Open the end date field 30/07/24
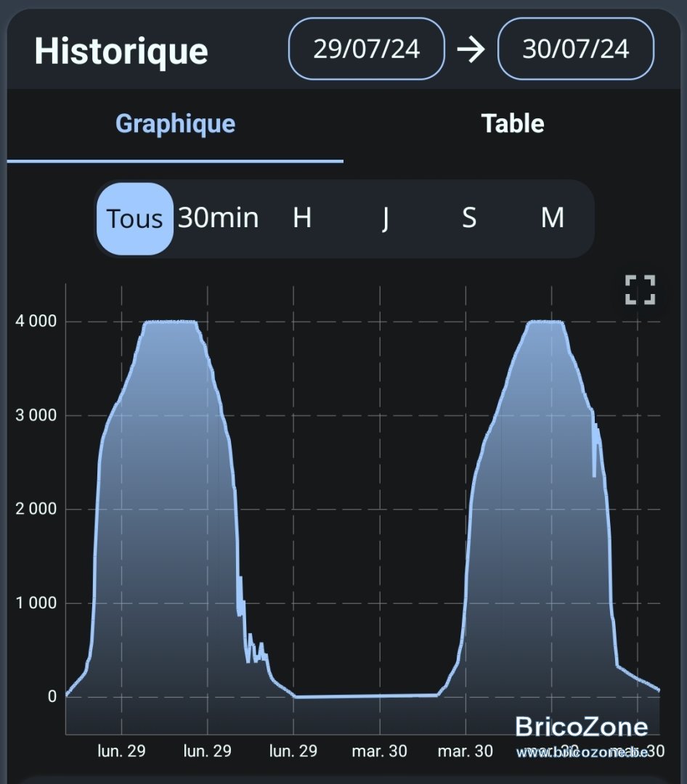Screen dimensions: 687x784 click(575, 49)
